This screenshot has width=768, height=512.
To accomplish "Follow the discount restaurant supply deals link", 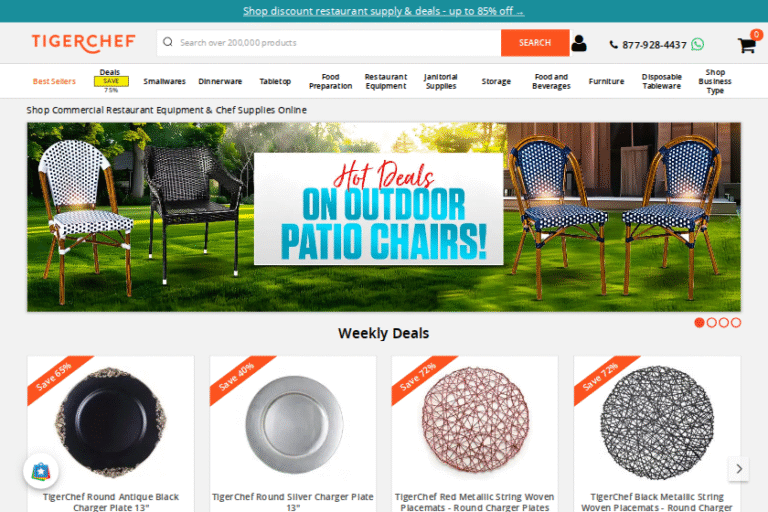I will coord(384,11).
